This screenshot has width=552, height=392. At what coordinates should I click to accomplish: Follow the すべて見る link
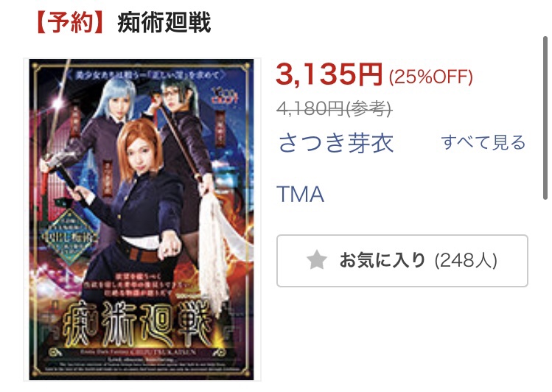[x=483, y=142]
